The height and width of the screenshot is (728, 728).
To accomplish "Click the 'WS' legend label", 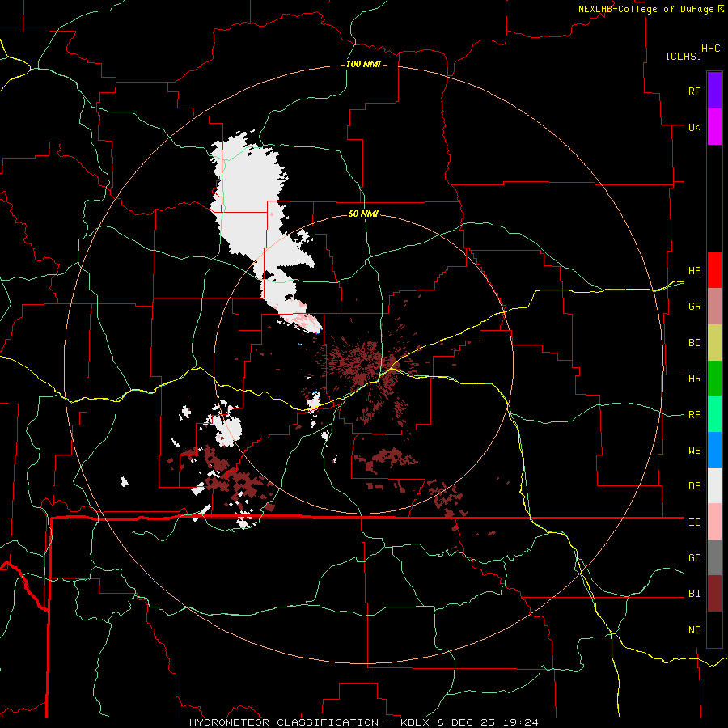I will pyautogui.click(x=694, y=451).
